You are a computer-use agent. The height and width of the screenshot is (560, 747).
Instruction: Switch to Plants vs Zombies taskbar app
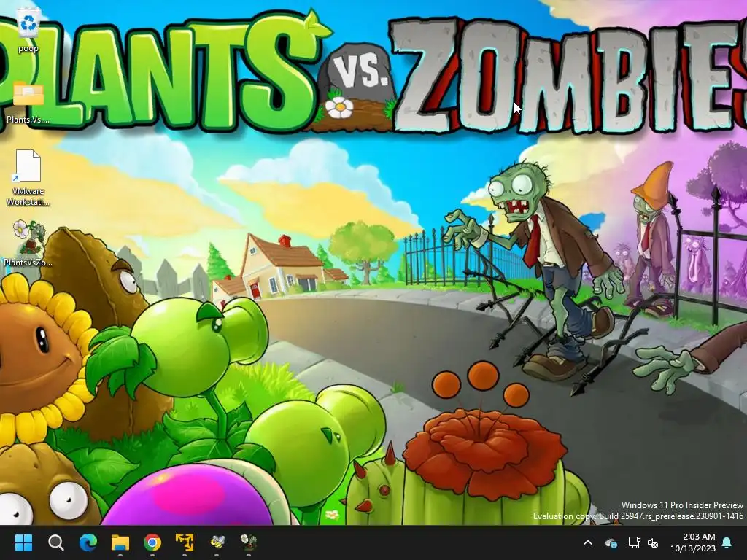pos(248,542)
